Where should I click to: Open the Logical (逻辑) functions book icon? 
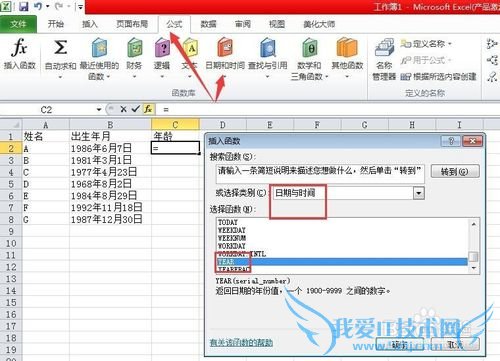[x=162, y=48]
